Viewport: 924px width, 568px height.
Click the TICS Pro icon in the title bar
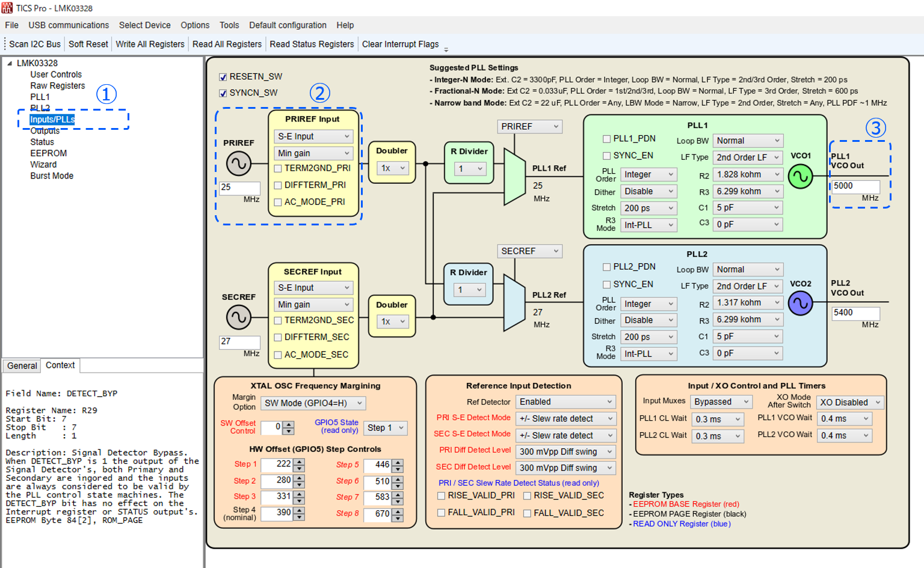click(8, 8)
